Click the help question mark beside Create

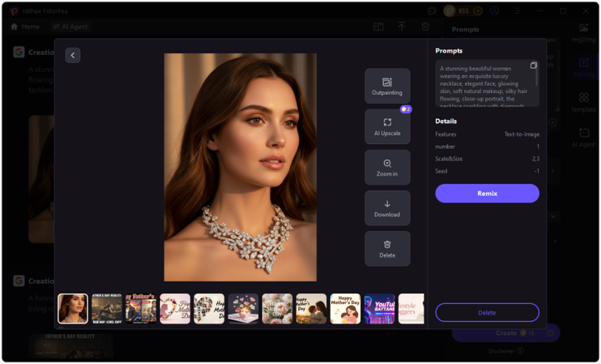click(550, 333)
